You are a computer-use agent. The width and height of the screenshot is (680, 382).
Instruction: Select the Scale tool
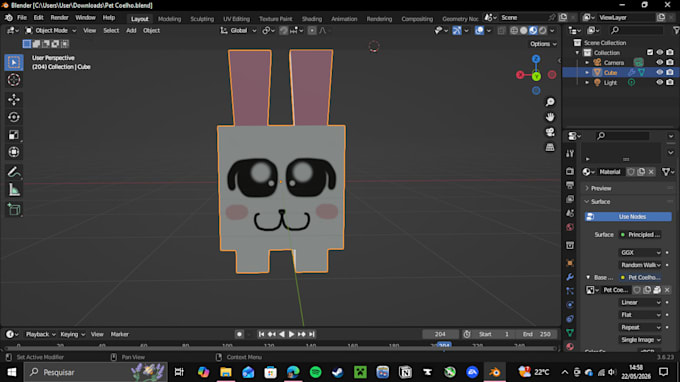(14, 134)
